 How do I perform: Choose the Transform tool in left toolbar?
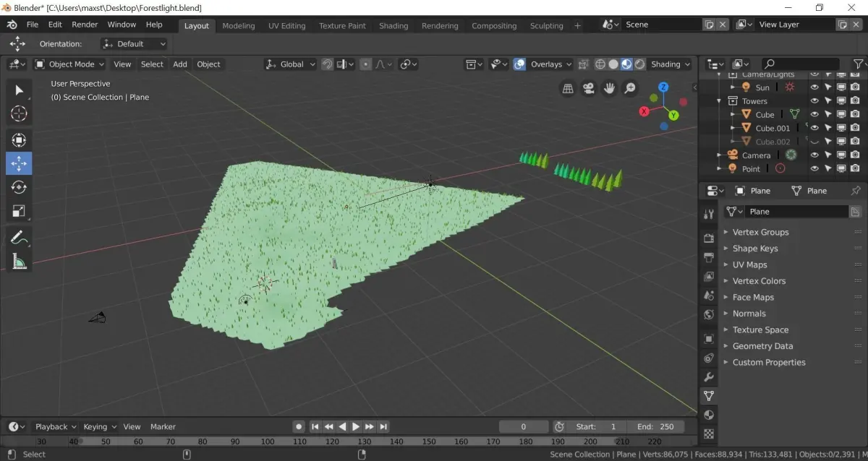tap(19, 139)
